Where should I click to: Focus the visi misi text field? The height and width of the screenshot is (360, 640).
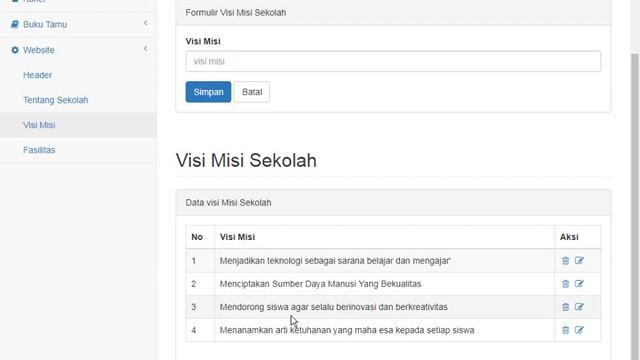tap(393, 61)
